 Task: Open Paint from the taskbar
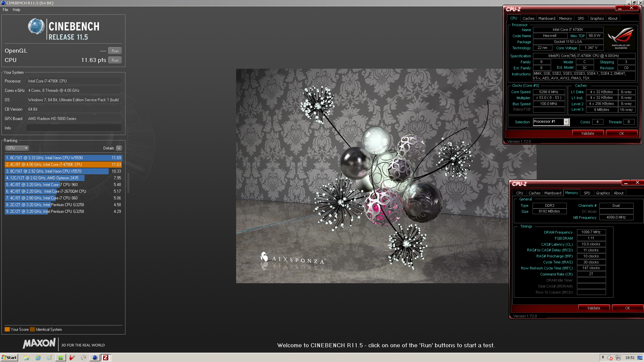pyautogui.click(x=49, y=358)
